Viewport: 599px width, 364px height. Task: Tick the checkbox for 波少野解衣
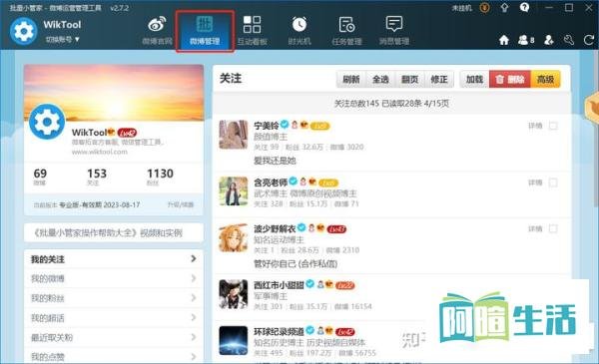(553, 229)
